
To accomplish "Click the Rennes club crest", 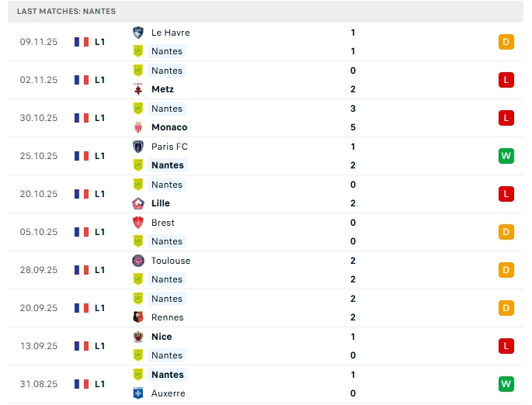I will [x=138, y=317].
